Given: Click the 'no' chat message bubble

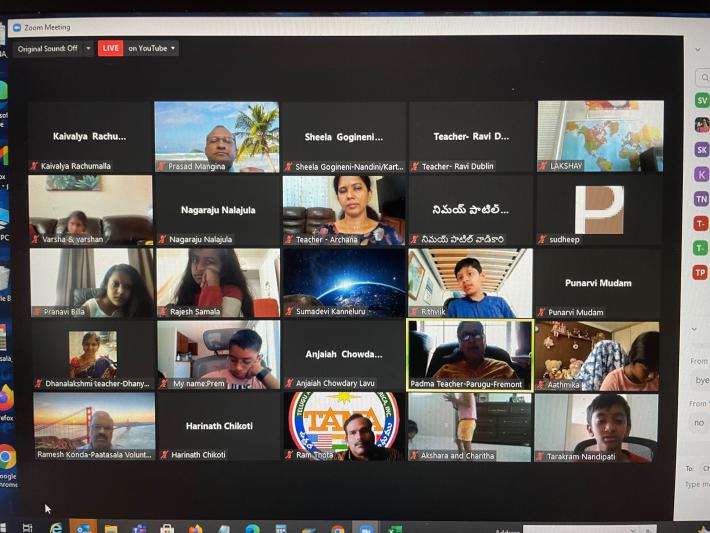Looking at the screenshot, I should click(700, 423).
